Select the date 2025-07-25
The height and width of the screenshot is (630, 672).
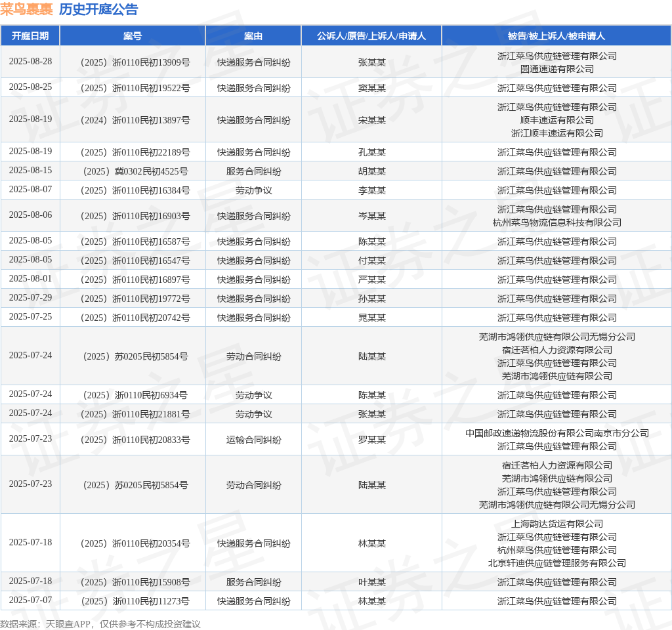[30, 316]
